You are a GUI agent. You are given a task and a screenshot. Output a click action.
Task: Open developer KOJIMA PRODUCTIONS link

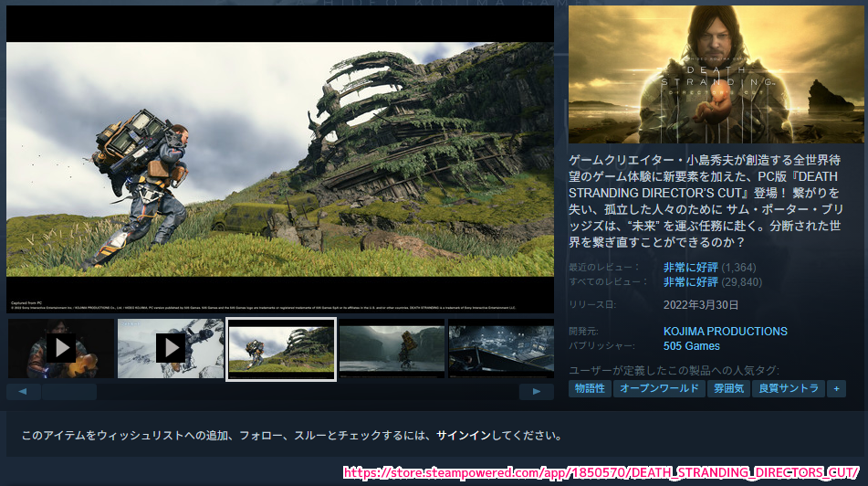pos(726,332)
